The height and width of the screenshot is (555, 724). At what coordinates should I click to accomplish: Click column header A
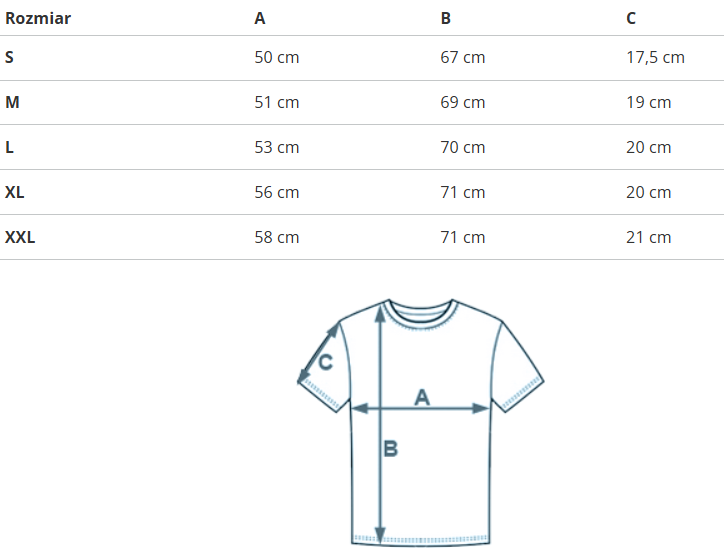260,18
